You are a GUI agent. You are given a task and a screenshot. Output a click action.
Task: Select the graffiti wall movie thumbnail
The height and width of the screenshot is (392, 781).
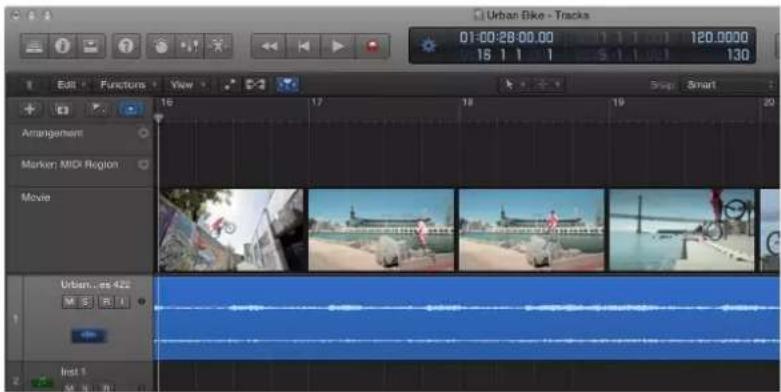click(x=231, y=230)
